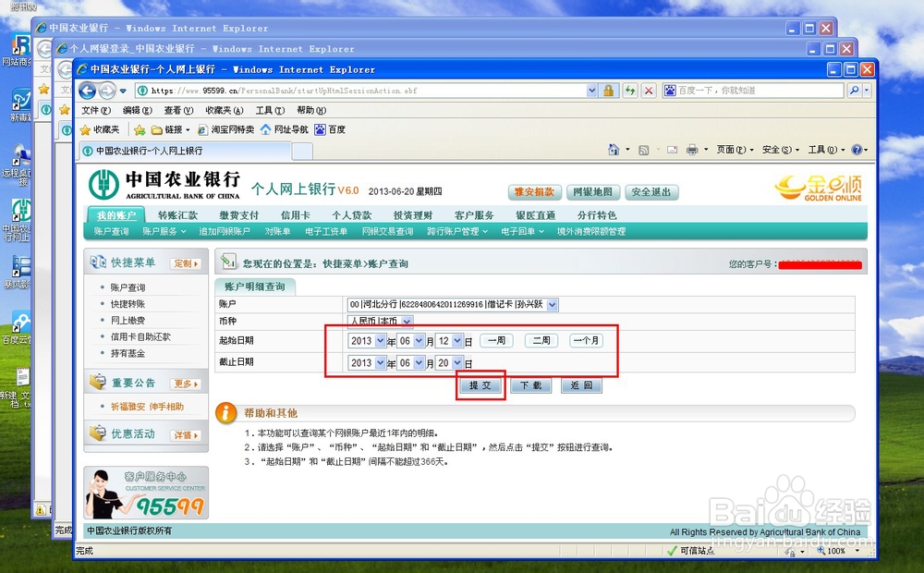Open the 文件(F) menu

[96, 110]
